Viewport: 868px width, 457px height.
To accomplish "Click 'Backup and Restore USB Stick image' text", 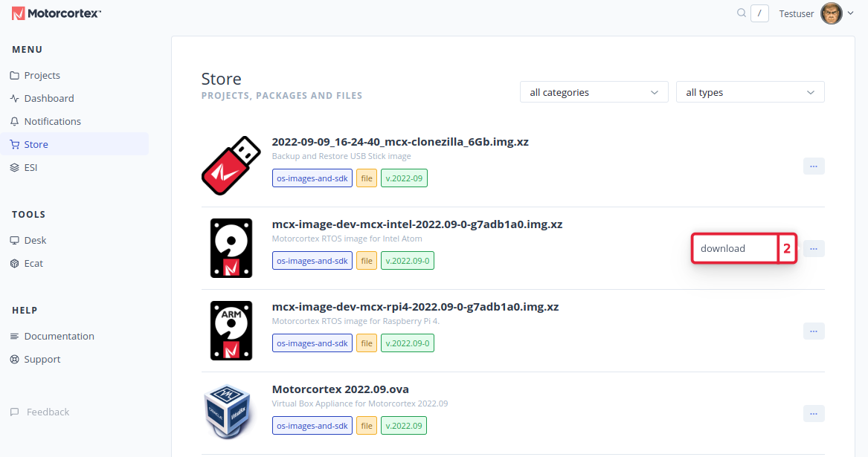I will (341, 156).
